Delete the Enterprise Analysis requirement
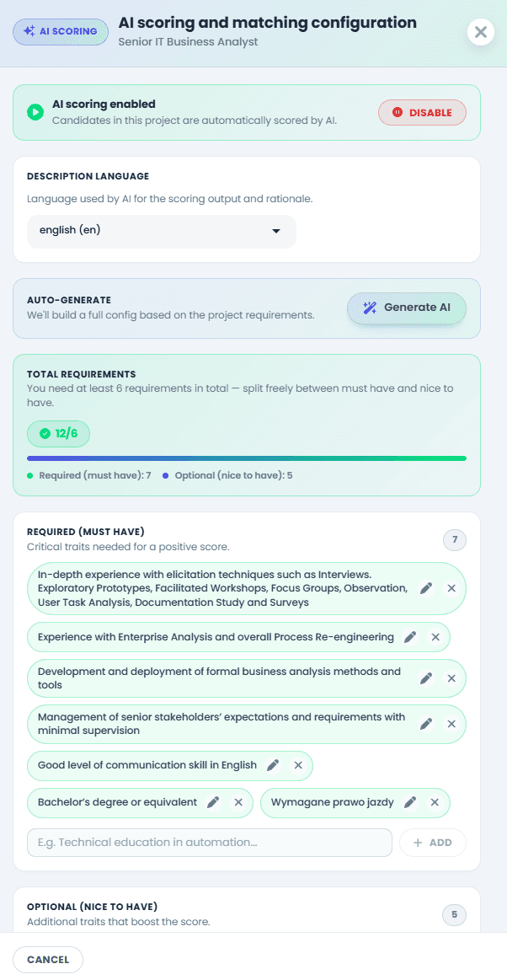Image resolution: width=507 pixels, height=980 pixels. click(435, 637)
